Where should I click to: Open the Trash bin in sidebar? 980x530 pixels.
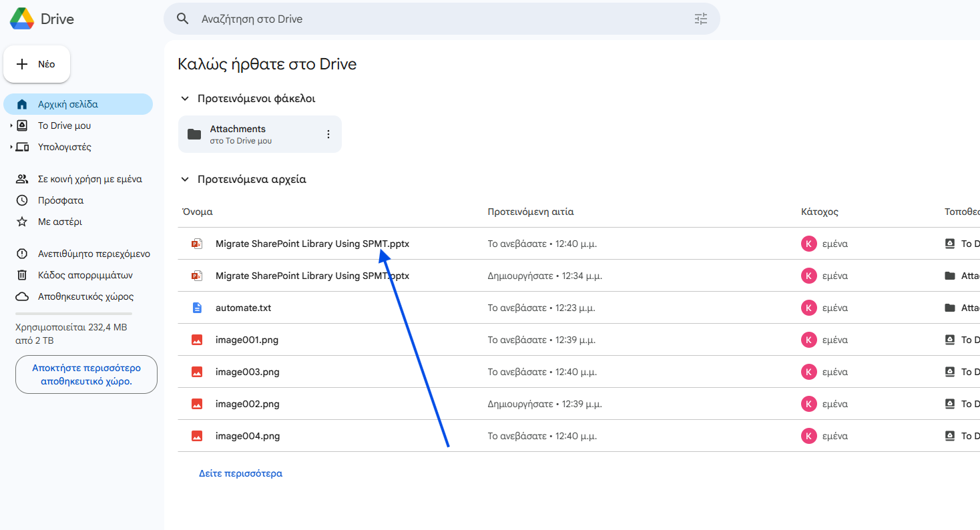[85, 275]
